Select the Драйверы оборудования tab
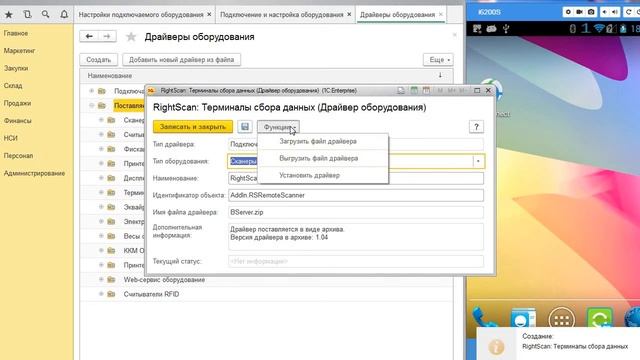 [x=397, y=15]
